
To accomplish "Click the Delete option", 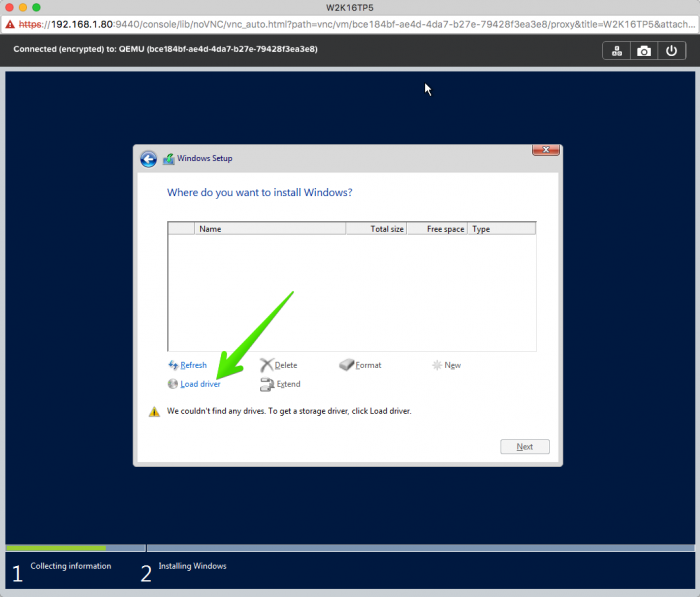I will [286, 365].
